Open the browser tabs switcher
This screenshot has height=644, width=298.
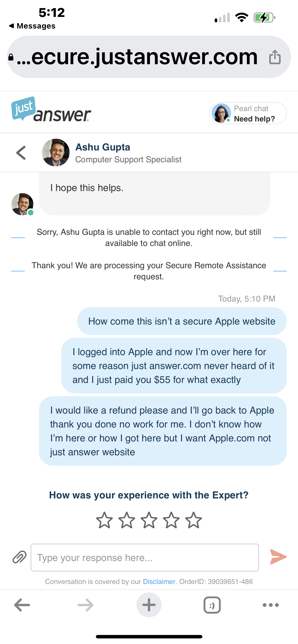point(212,605)
